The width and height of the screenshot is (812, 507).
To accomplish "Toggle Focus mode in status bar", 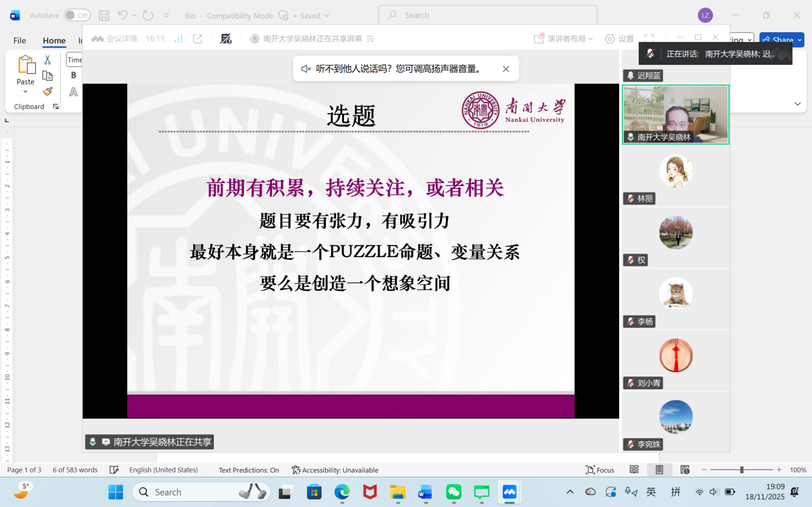I will pyautogui.click(x=600, y=470).
